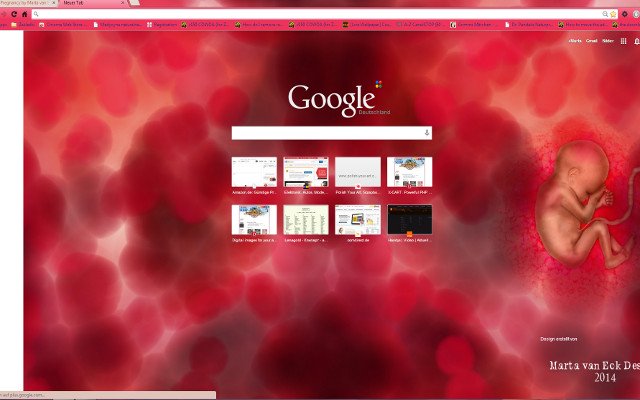Viewport: 640px width, 400px height.
Task: Open Google notifications bell
Action: pos(636,41)
